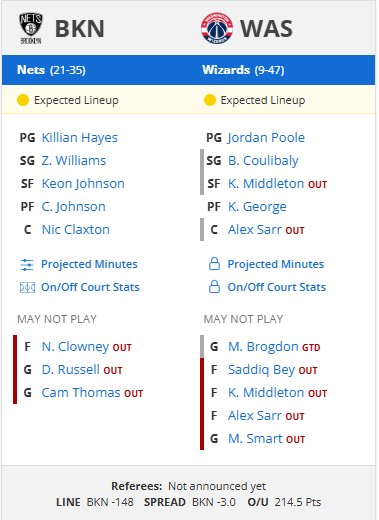
Task: Click the Wizards (9-47) team header
Action: (x=243, y=70)
